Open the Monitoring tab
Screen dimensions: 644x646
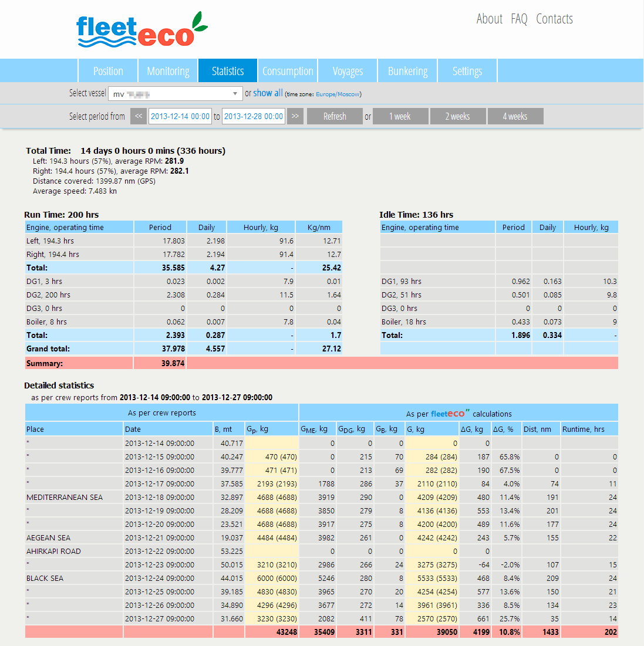(168, 71)
